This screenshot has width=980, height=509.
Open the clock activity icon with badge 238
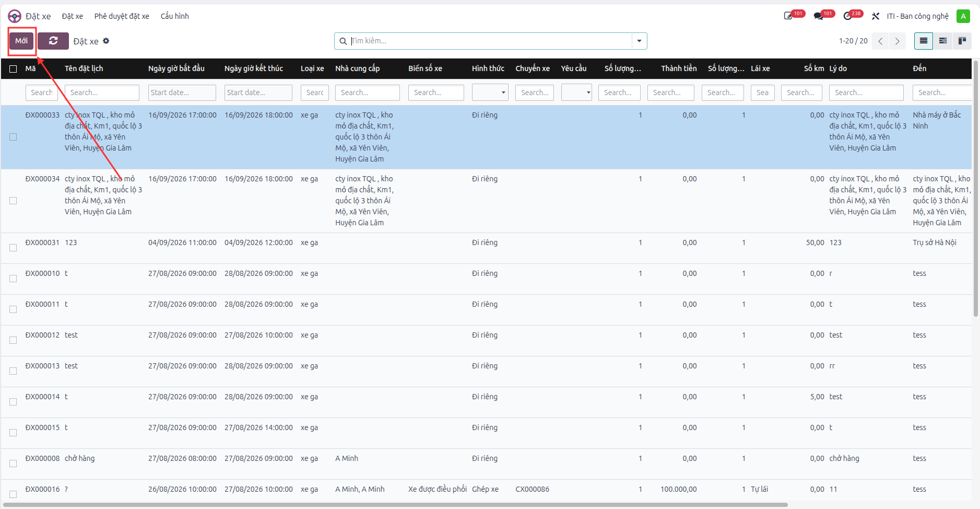click(x=847, y=16)
